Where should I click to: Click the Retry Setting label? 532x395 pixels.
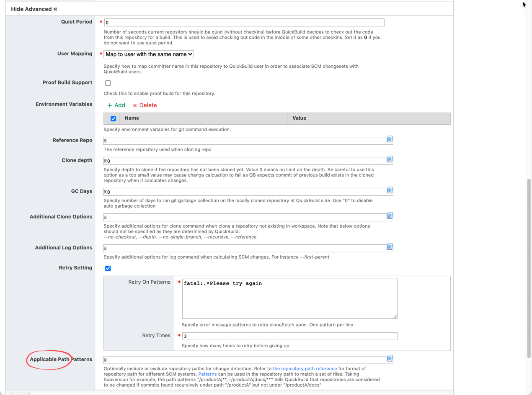(x=75, y=268)
